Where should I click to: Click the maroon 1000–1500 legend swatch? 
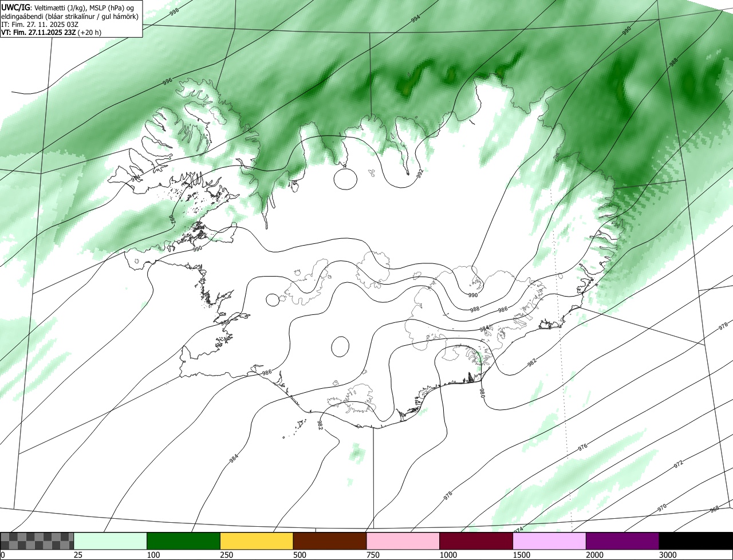(x=476, y=541)
